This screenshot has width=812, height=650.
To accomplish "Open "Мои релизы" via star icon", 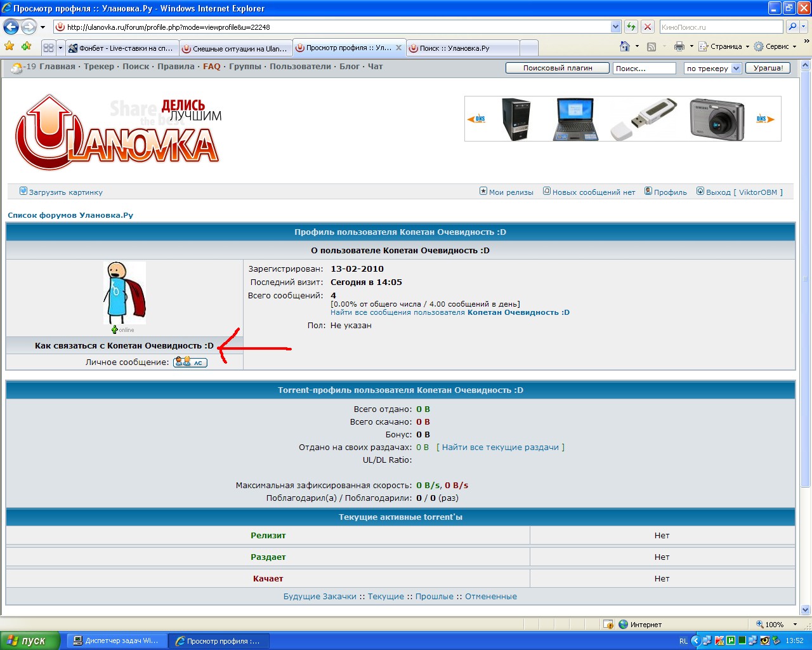I will [482, 191].
